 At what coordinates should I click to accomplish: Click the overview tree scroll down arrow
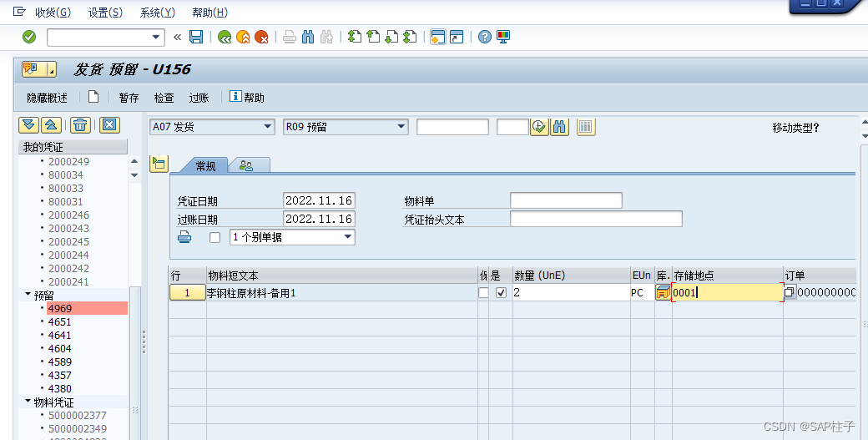(x=134, y=174)
